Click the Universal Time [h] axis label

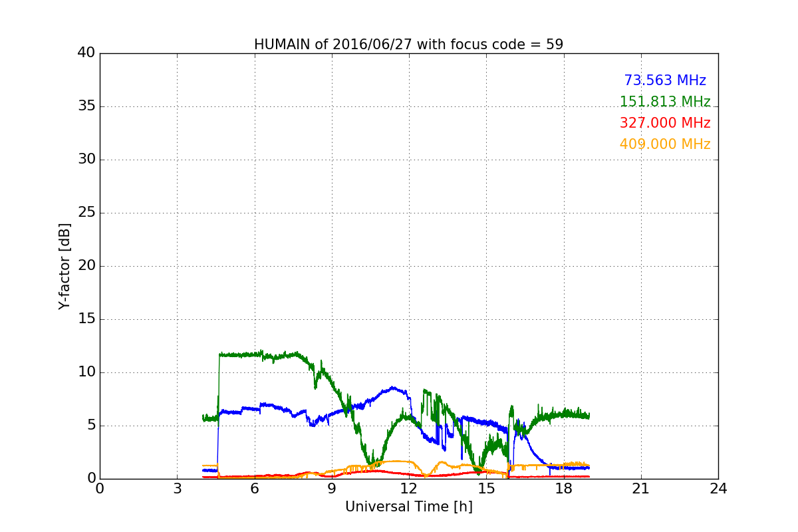(408, 507)
